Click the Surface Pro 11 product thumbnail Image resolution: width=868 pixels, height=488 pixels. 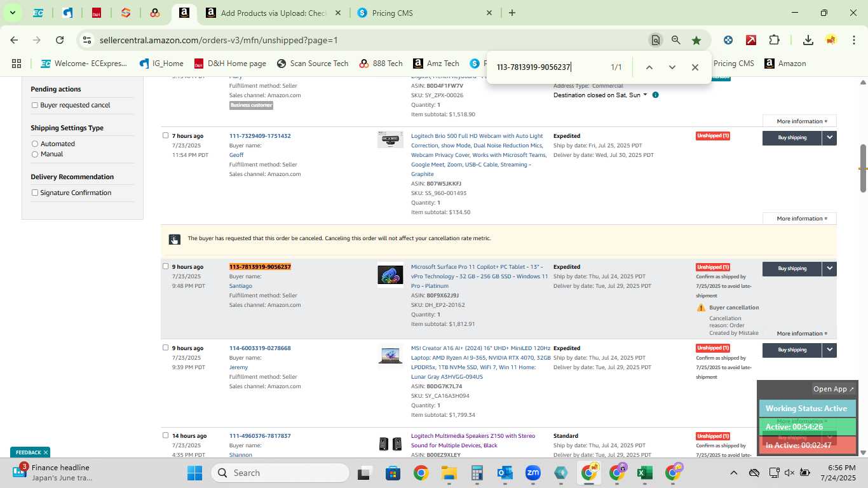390,275
